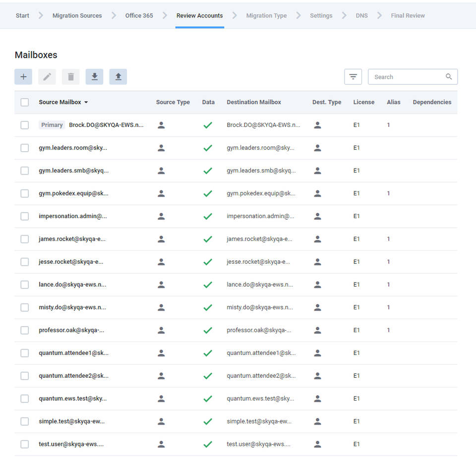
Task: Tick the test.user mailbox checkbox
Action: click(25, 444)
